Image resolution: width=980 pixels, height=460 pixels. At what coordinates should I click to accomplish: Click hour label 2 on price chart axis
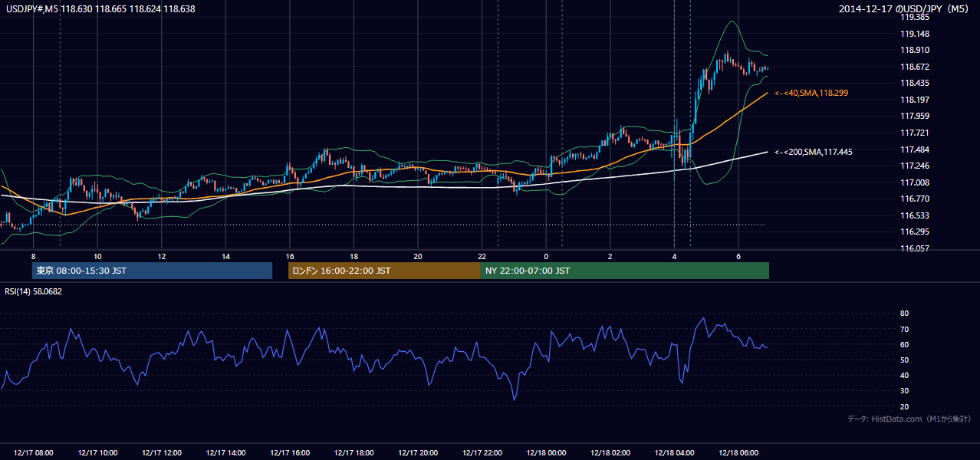(610, 256)
